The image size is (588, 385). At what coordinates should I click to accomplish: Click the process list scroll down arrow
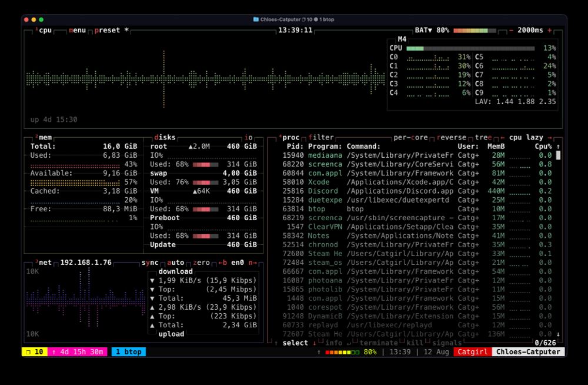[558, 334]
